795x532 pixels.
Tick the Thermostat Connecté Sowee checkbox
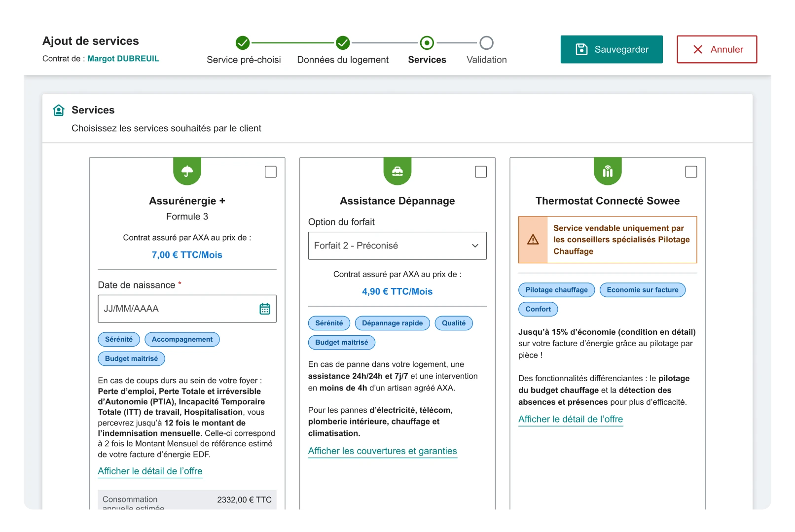pyautogui.click(x=691, y=172)
